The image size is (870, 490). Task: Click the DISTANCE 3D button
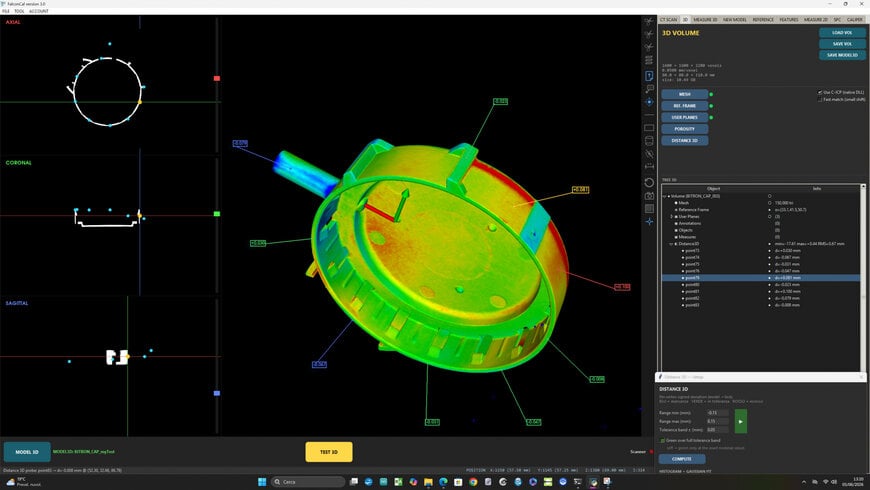click(685, 140)
